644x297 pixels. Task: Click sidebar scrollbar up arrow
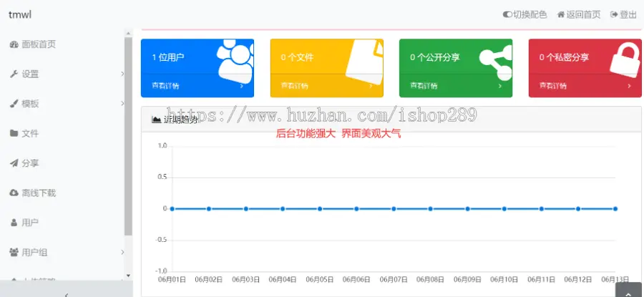point(129,33)
